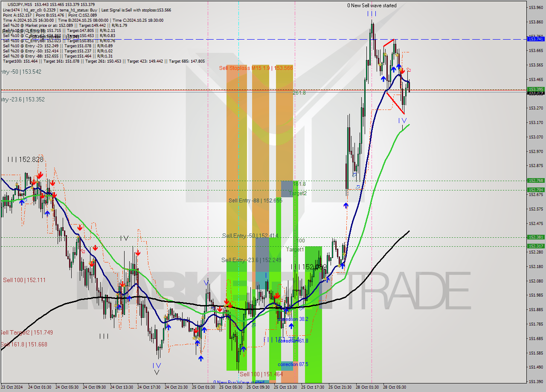Select the 'Sell Entry -88 | 152.655' label
The width and height of the screenshot is (546, 392).
[x=255, y=200]
